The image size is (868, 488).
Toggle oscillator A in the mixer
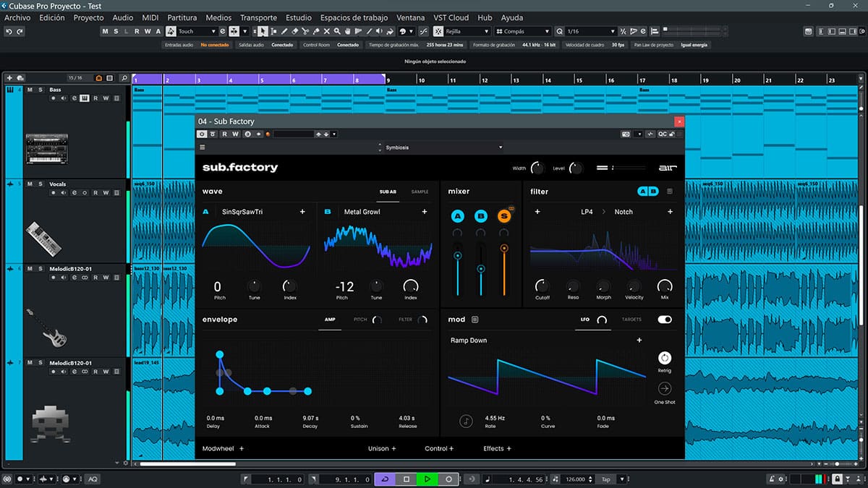click(457, 216)
